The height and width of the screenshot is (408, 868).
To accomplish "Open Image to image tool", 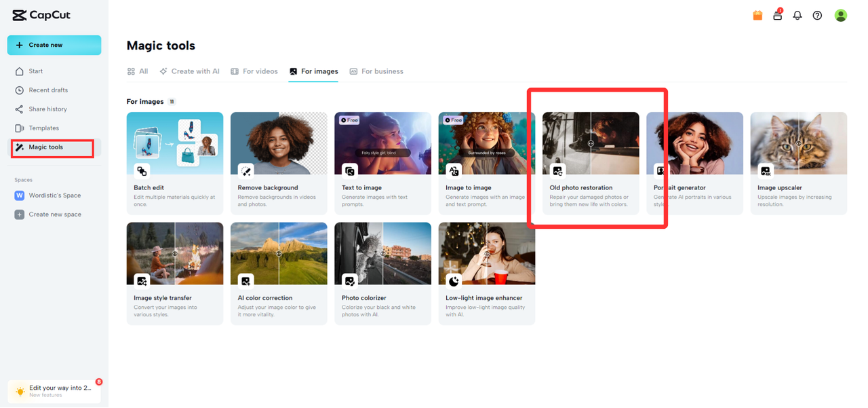I will pyautogui.click(x=487, y=164).
